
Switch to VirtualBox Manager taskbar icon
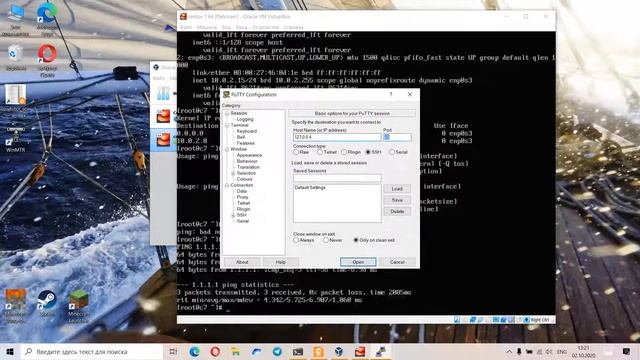339,351
